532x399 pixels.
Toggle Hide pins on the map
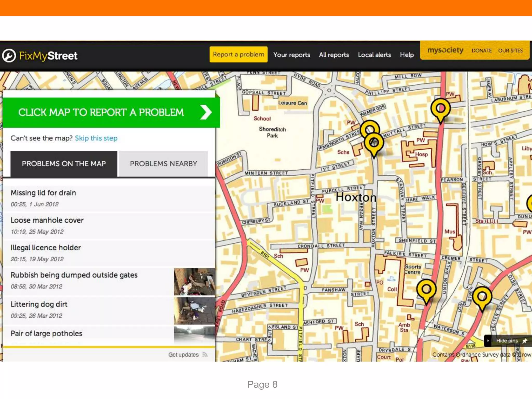pyautogui.click(x=507, y=341)
